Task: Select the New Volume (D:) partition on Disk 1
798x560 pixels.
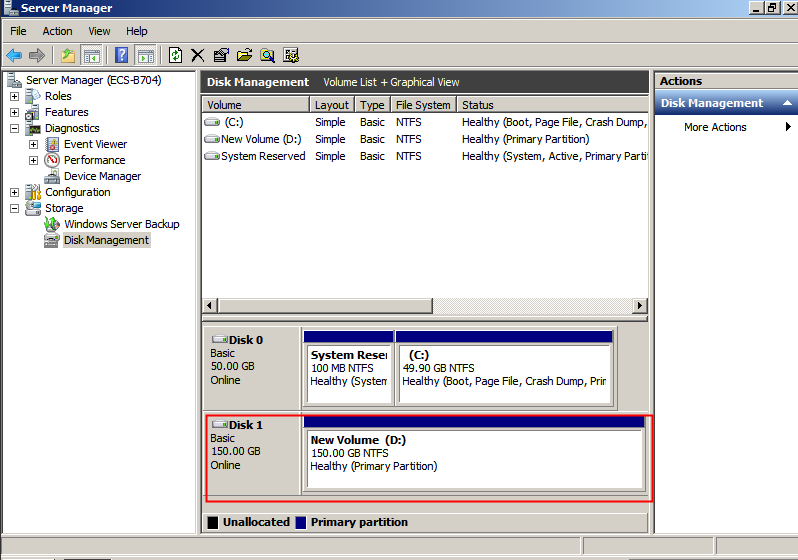Action: 474,453
